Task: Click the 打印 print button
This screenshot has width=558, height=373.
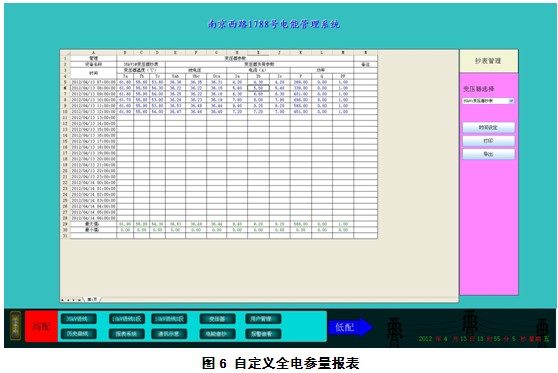Action: click(488, 141)
